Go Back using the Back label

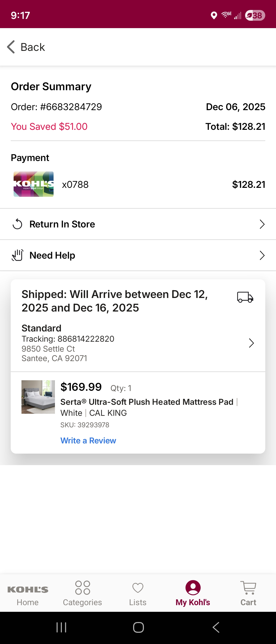pyautogui.click(x=33, y=47)
